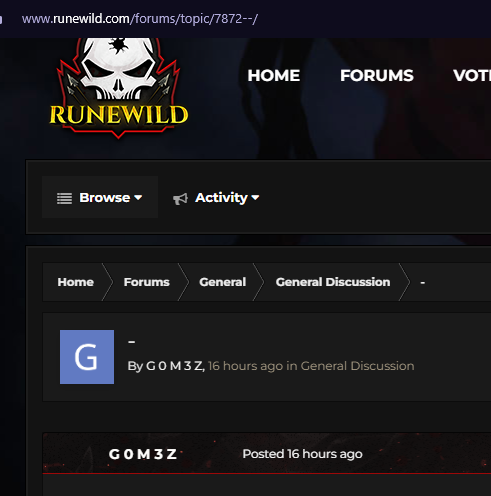The image size is (491, 496).
Task: Open author G 0 M 3 Z profile link
Action: point(175,366)
